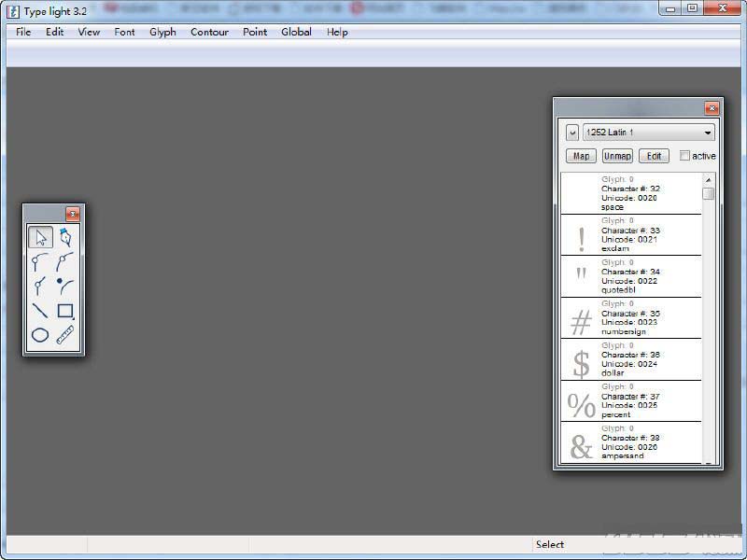This screenshot has width=747, height=560.
Task: Open the Global menu
Action: click(x=296, y=32)
